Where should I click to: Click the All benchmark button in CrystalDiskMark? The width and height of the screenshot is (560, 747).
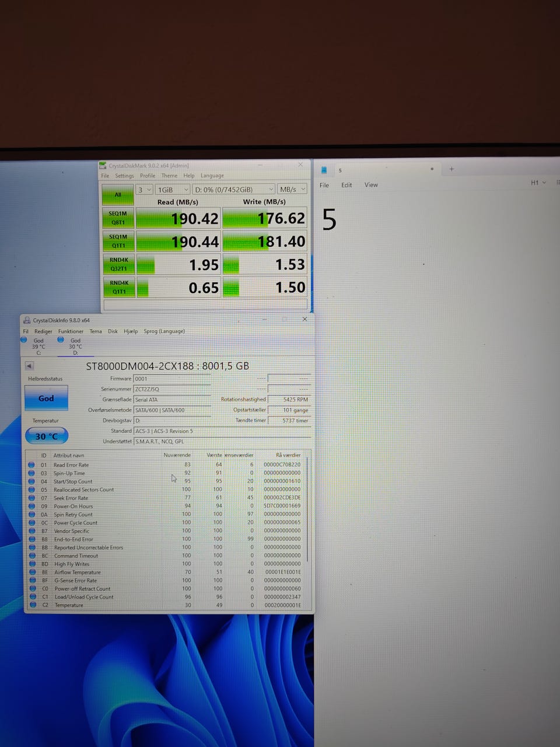[118, 195]
